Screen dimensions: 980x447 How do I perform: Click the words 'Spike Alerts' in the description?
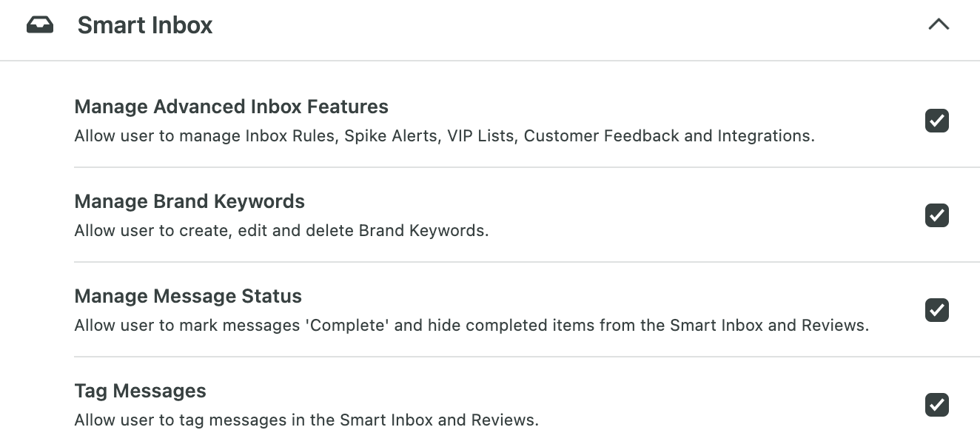[389, 136]
